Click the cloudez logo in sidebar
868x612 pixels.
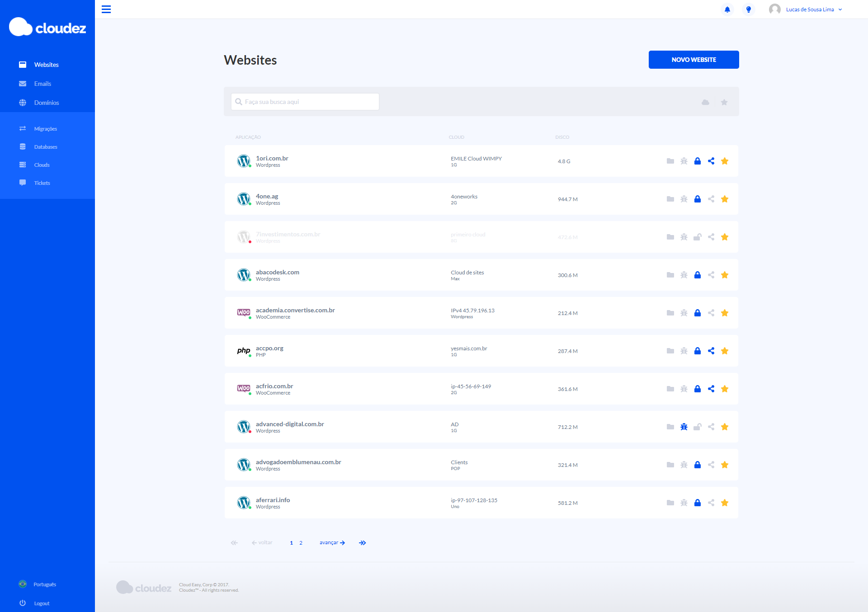(x=47, y=27)
